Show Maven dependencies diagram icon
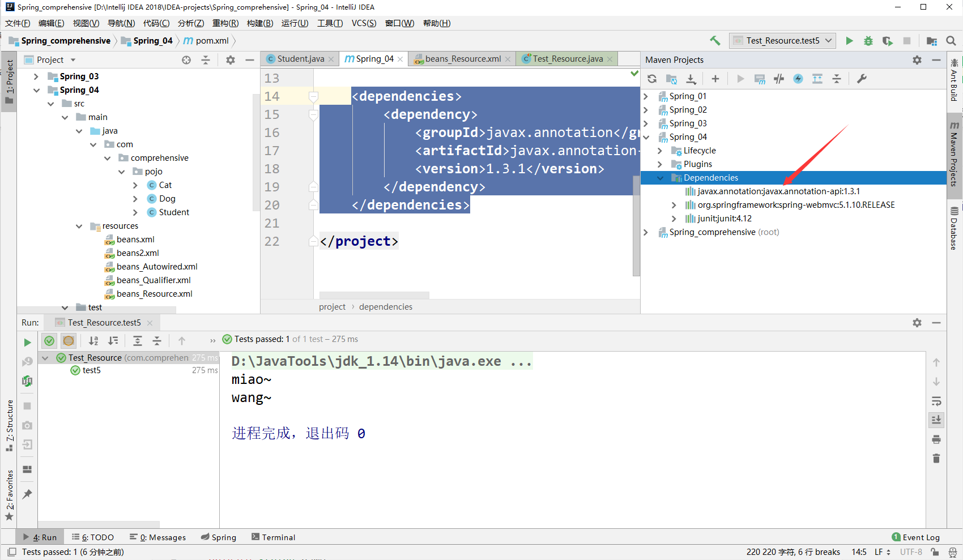Viewport: 963px width, 560px height. [817, 79]
